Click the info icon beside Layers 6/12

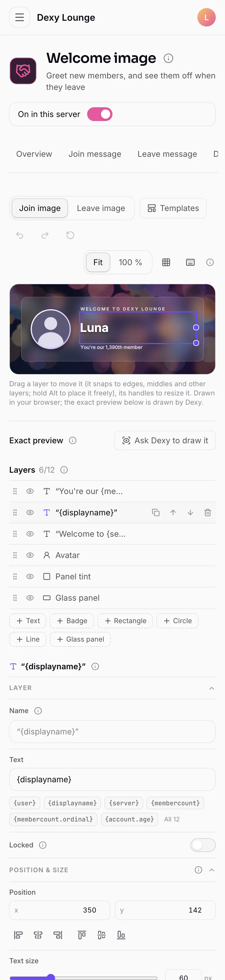pyautogui.click(x=64, y=470)
